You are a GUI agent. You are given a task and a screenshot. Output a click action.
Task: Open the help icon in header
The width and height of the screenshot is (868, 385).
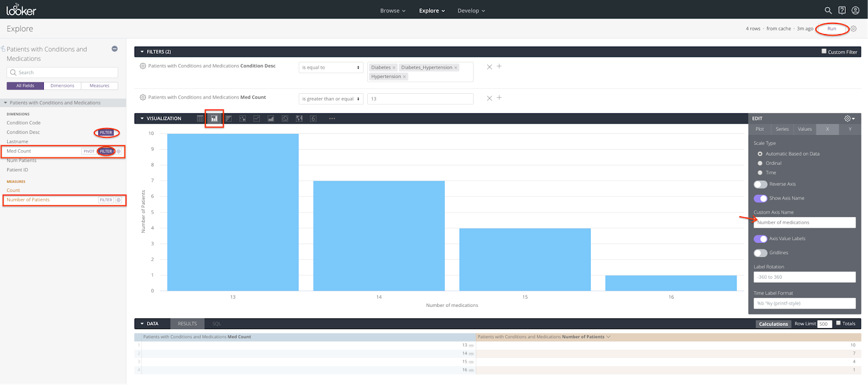842,10
